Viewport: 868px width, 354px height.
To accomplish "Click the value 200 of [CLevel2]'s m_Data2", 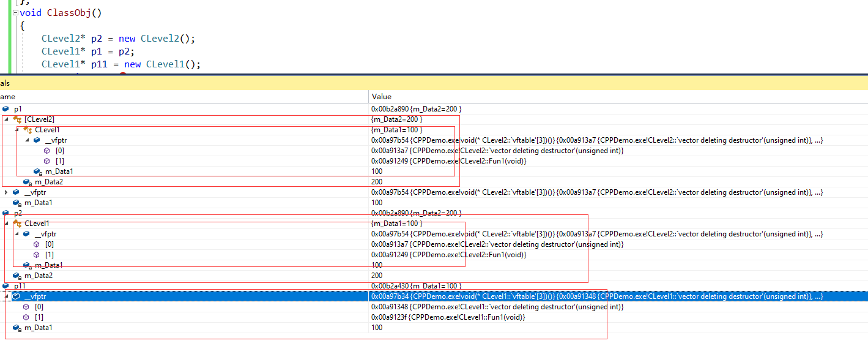I will coord(377,182).
